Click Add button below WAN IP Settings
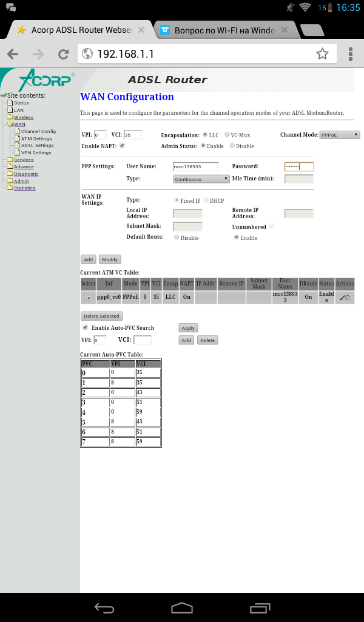The width and height of the screenshot is (364, 622). point(89,259)
